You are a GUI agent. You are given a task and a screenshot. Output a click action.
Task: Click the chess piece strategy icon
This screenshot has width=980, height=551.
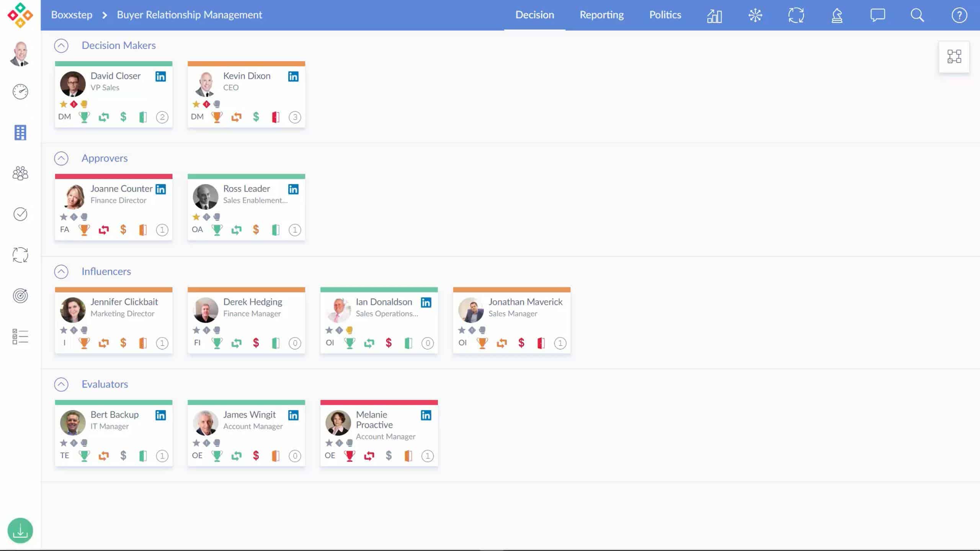[x=837, y=16]
